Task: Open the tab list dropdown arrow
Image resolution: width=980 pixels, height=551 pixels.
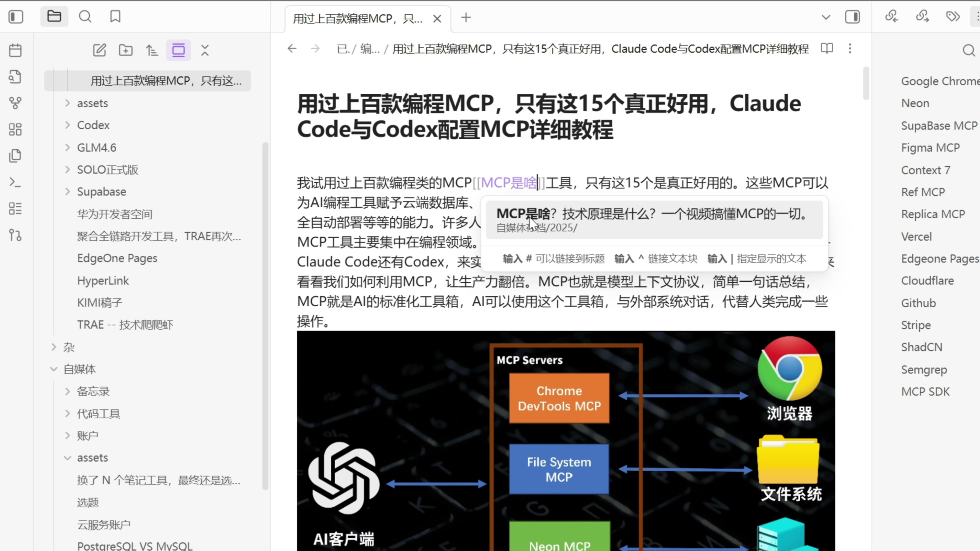Action: coord(826,17)
